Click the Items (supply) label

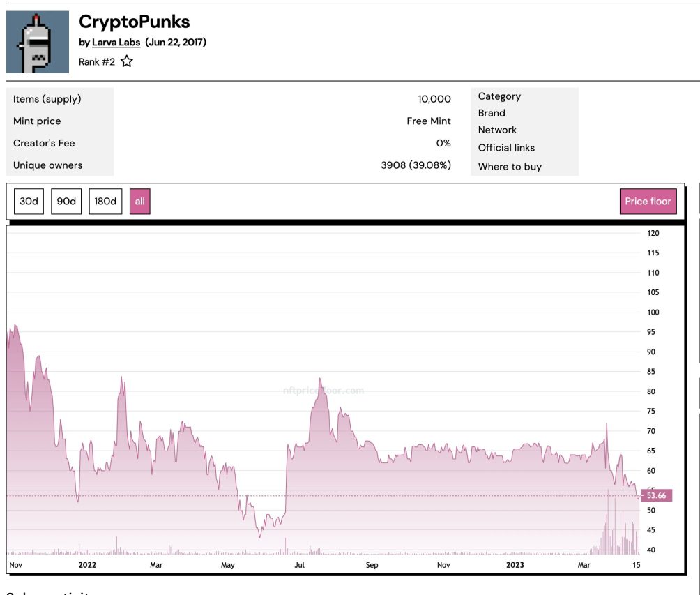tap(47, 99)
